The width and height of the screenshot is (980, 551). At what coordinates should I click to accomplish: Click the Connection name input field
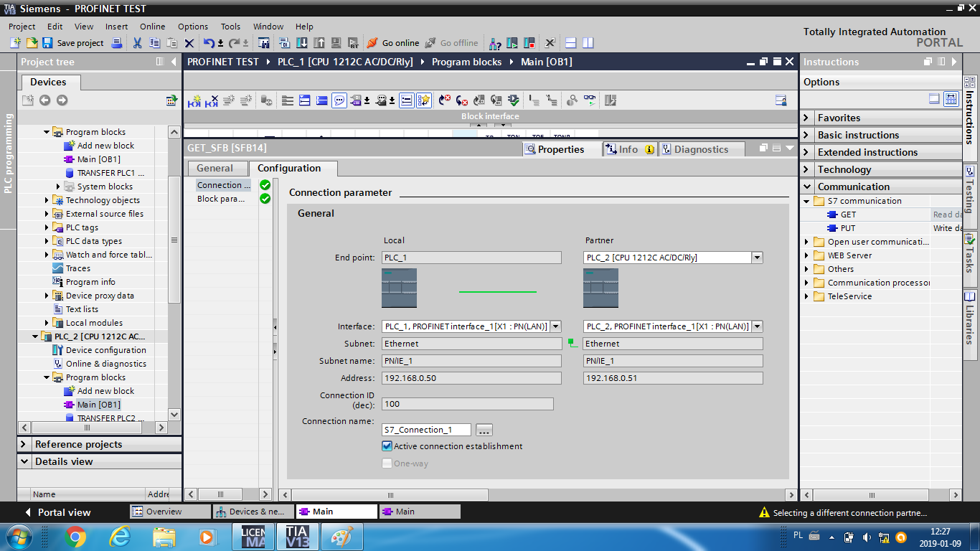pyautogui.click(x=426, y=430)
